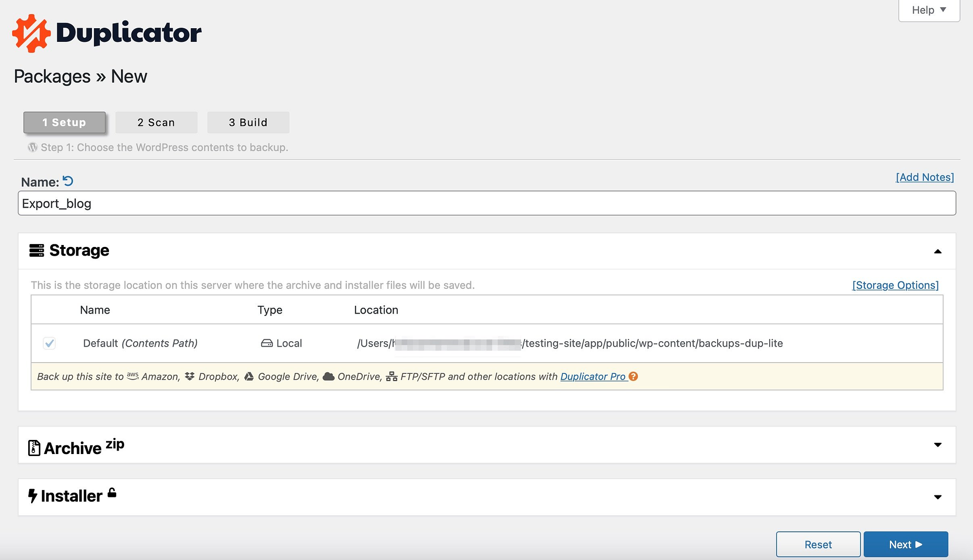Click the Duplicator logo icon
Screen dimensions: 973x560
(x=31, y=32)
